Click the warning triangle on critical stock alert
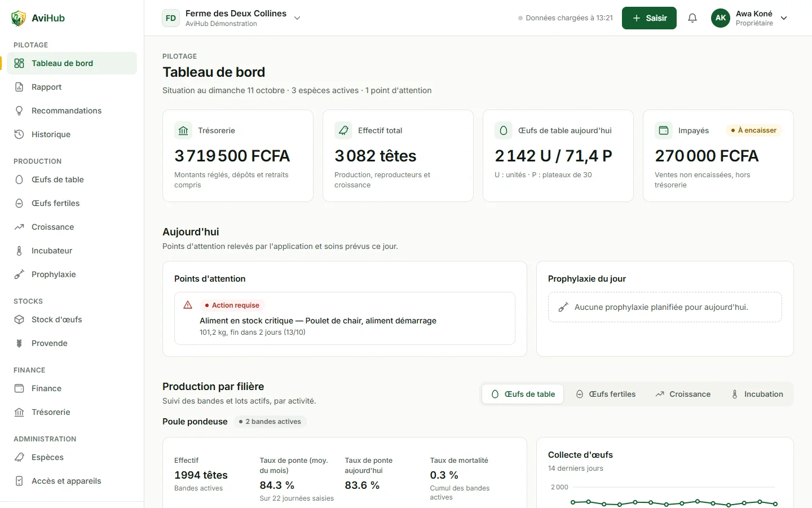812x508 pixels. tap(188, 305)
